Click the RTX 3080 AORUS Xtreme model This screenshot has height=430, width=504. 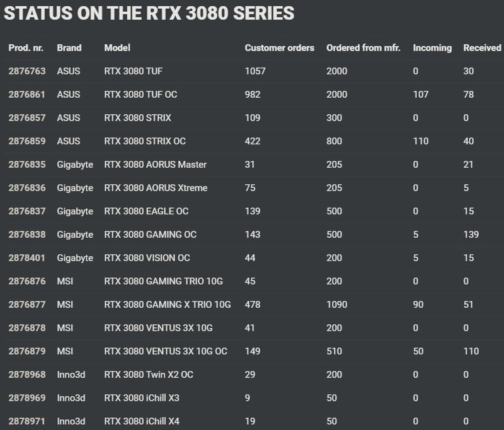click(x=156, y=188)
